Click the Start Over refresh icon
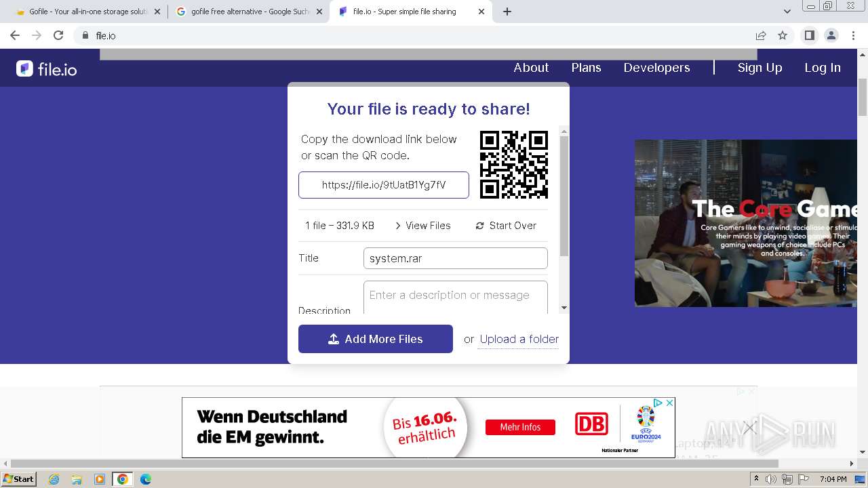This screenshot has height=488, width=868. (x=480, y=226)
